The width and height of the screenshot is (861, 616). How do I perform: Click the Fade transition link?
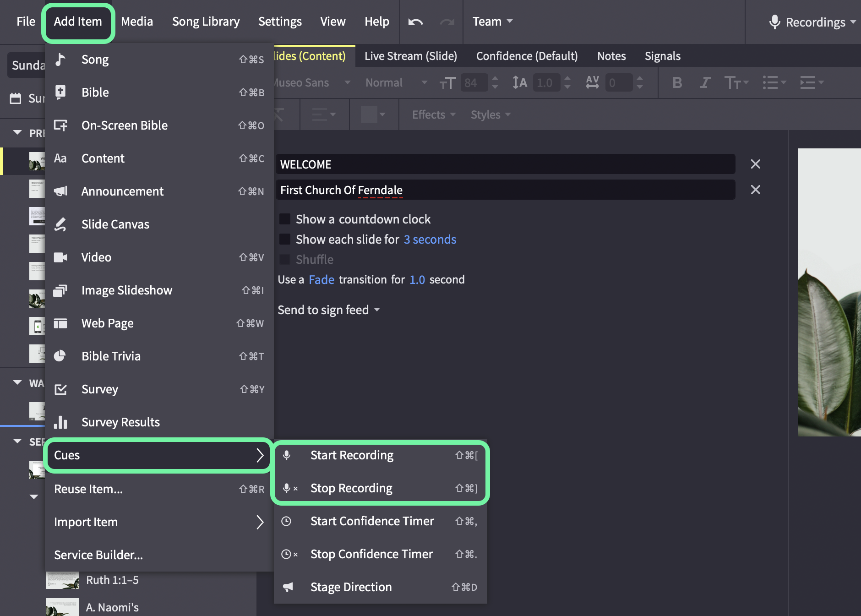[322, 280]
